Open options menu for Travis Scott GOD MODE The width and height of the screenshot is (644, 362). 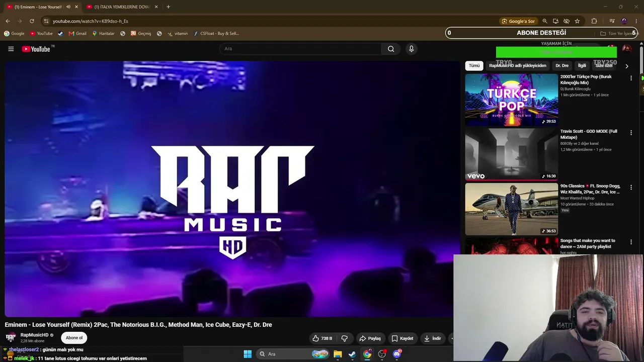631,132
